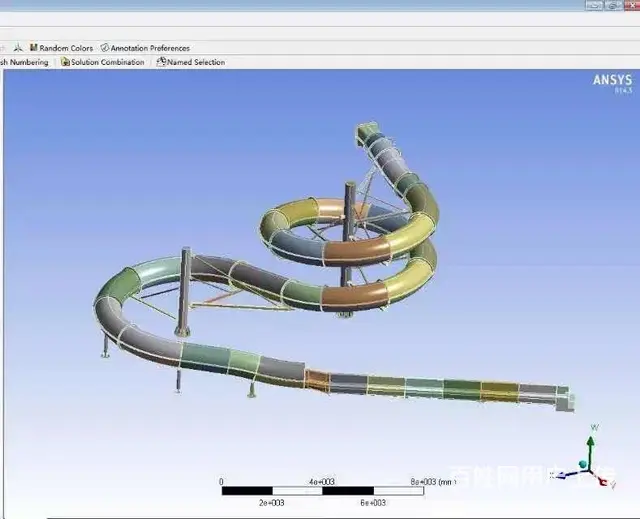Click the green upward axis arrow of the triad

pos(591,452)
